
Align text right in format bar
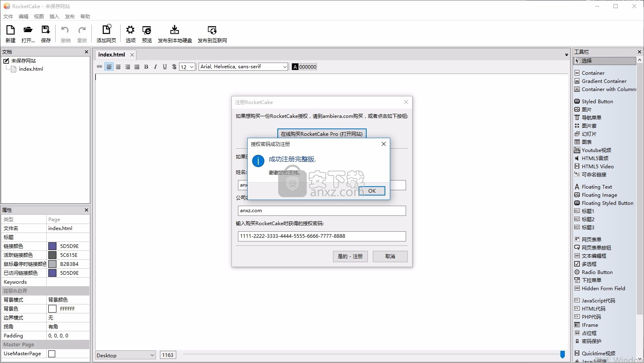tap(128, 67)
